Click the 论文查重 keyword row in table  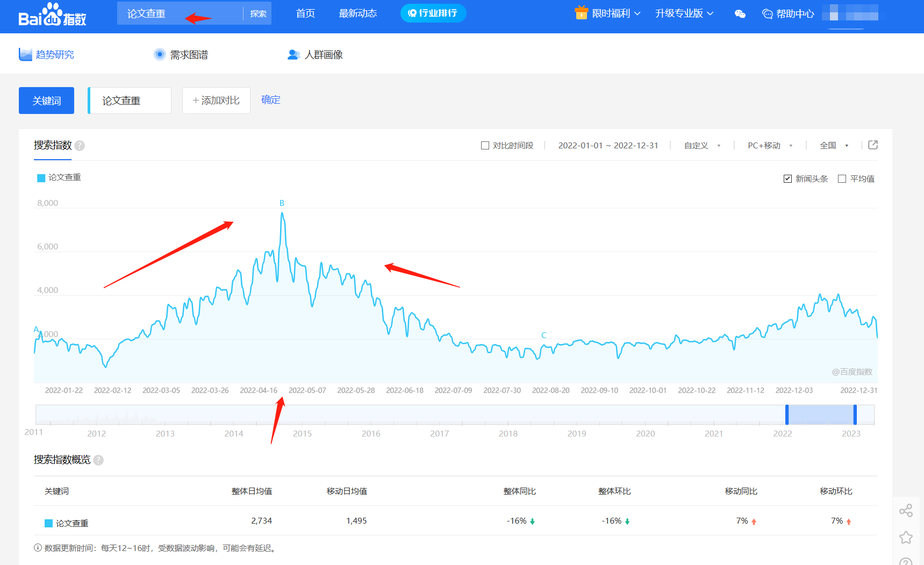pyautogui.click(x=455, y=521)
